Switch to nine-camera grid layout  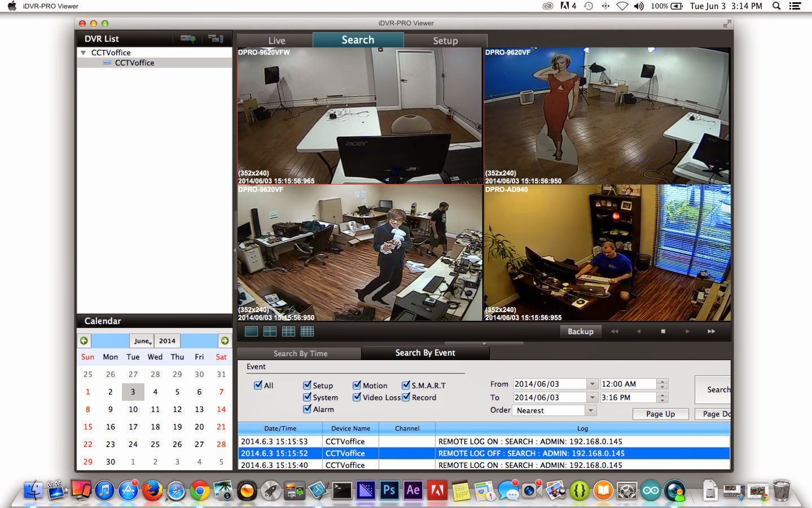(x=288, y=331)
